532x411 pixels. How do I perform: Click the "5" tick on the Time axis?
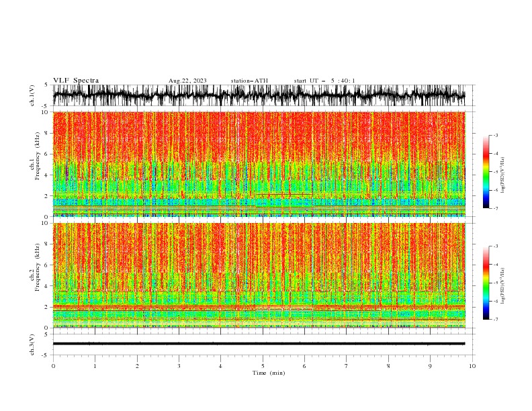[263, 366]
